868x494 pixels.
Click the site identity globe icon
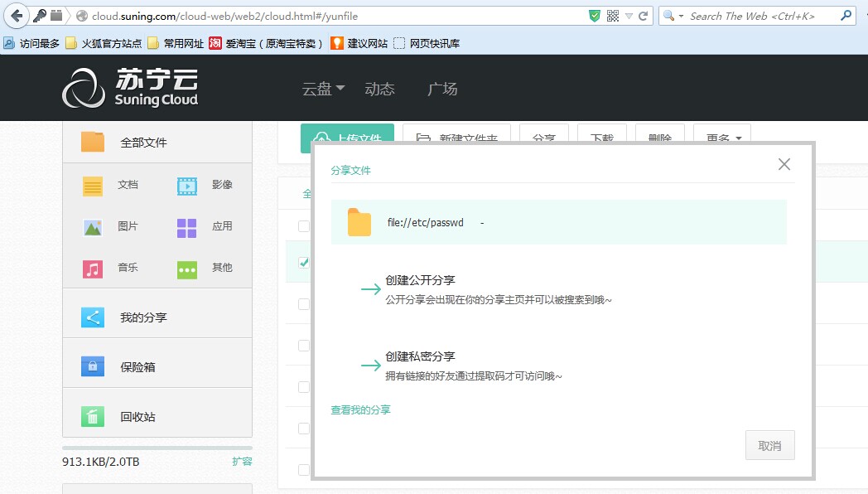point(82,16)
